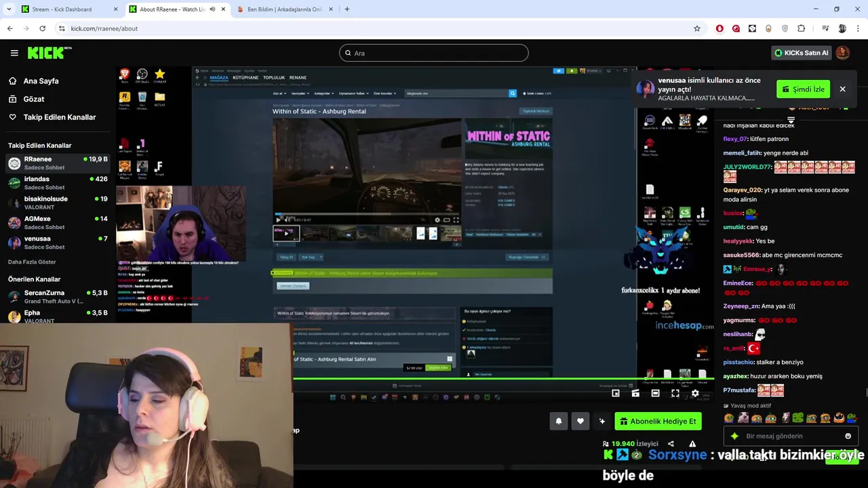Click the clip creation icon

click(x=635, y=393)
